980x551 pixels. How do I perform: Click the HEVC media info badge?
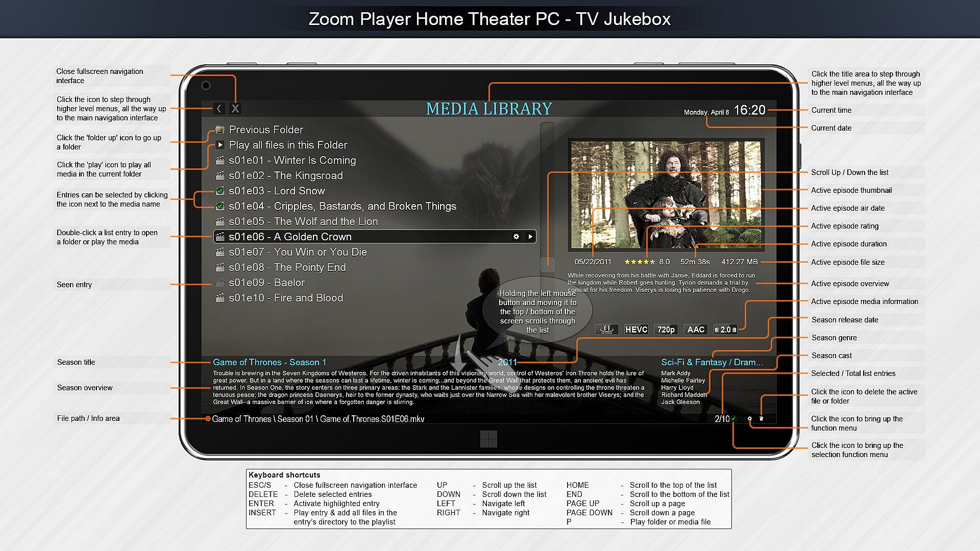click(x=636, y=330)
